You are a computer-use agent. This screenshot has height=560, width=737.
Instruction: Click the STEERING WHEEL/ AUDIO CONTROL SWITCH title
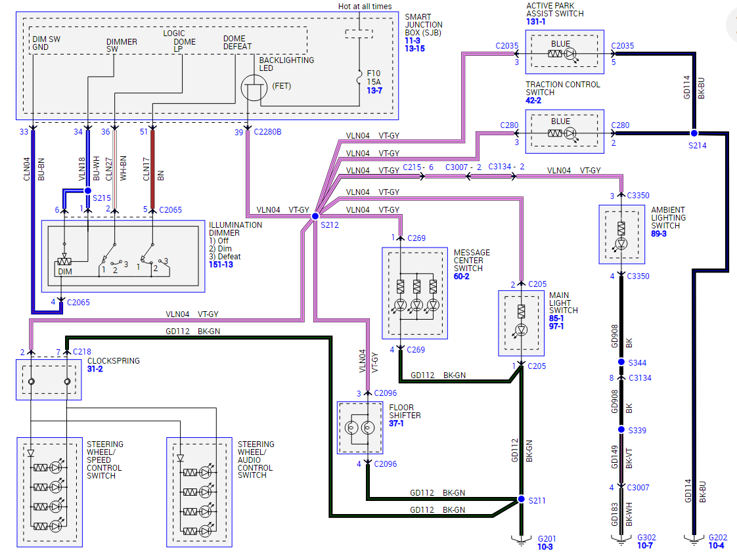click(255, 460)
